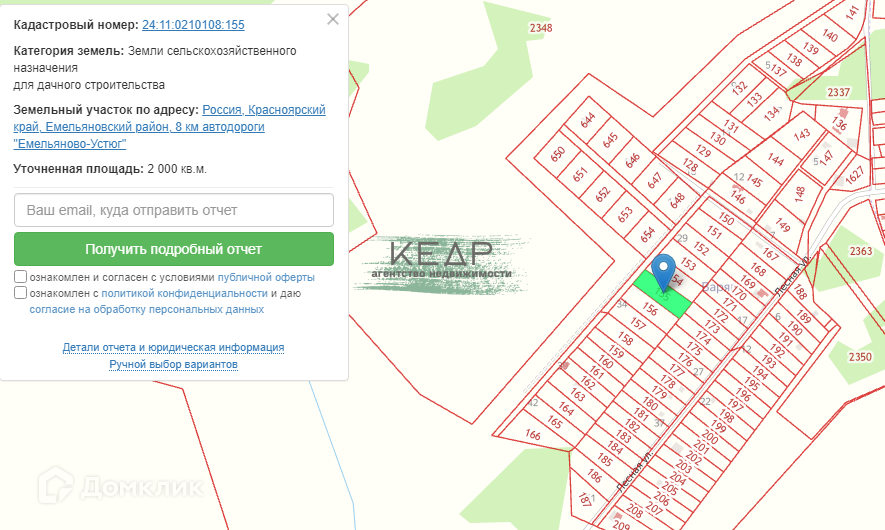This screenshot has height=530, width=885.
Task: Select parcel 187 on the map
Action: point(585,499)
